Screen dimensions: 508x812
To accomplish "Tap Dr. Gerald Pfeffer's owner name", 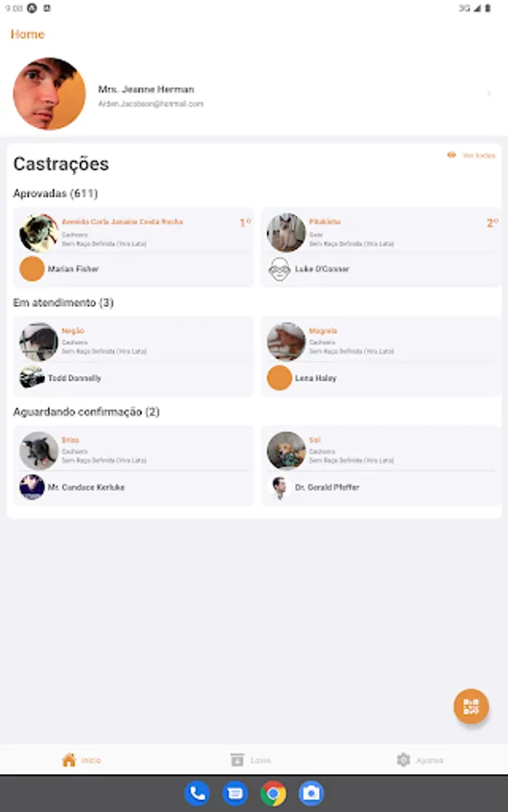I will click(327, 487).
